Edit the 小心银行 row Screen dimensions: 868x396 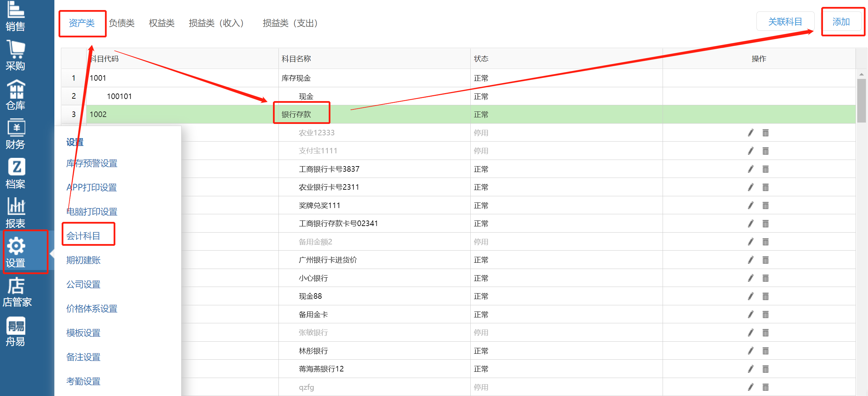[751, 278]
